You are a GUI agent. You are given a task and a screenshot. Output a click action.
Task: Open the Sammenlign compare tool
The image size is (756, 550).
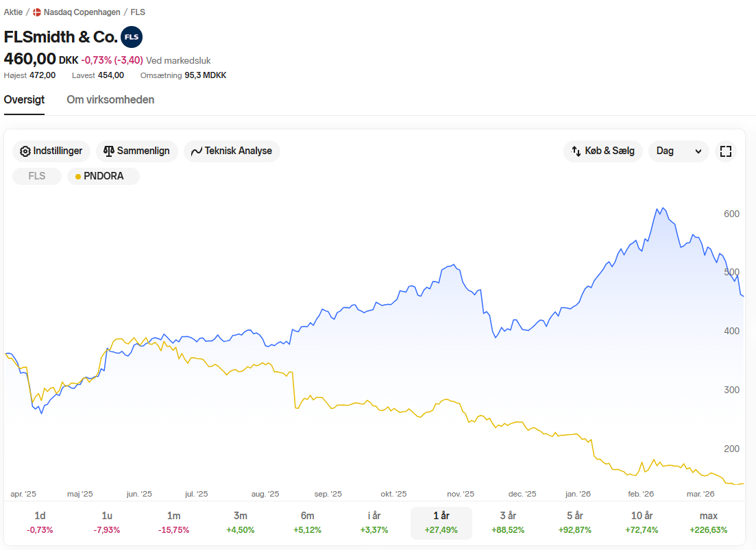[137, 151]
